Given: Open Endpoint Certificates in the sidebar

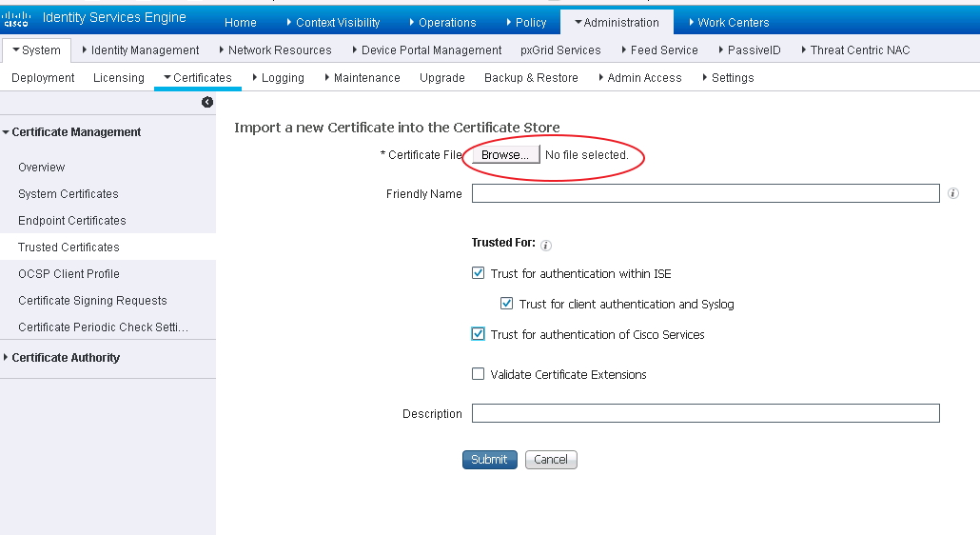Looking at the screenshot, I should point(72,221).
